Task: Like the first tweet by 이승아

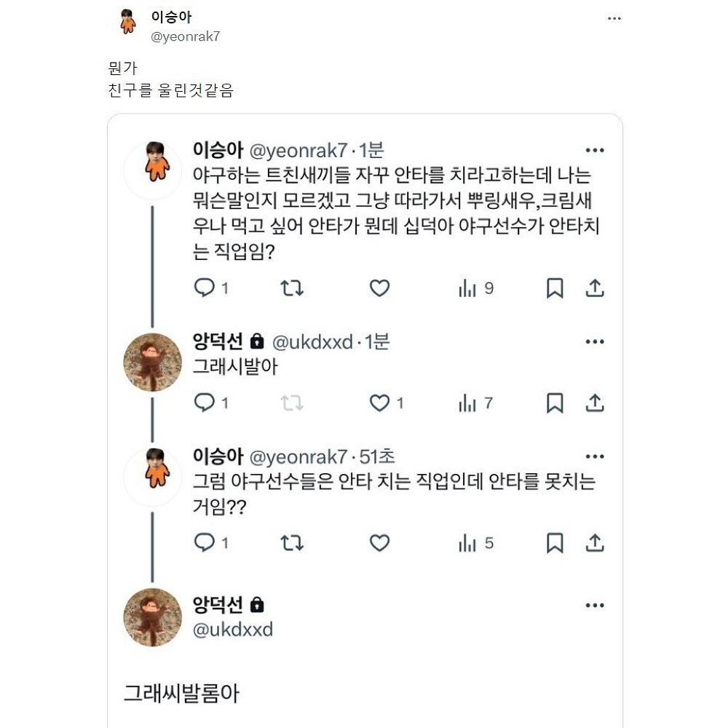Action: click(379, 288)
